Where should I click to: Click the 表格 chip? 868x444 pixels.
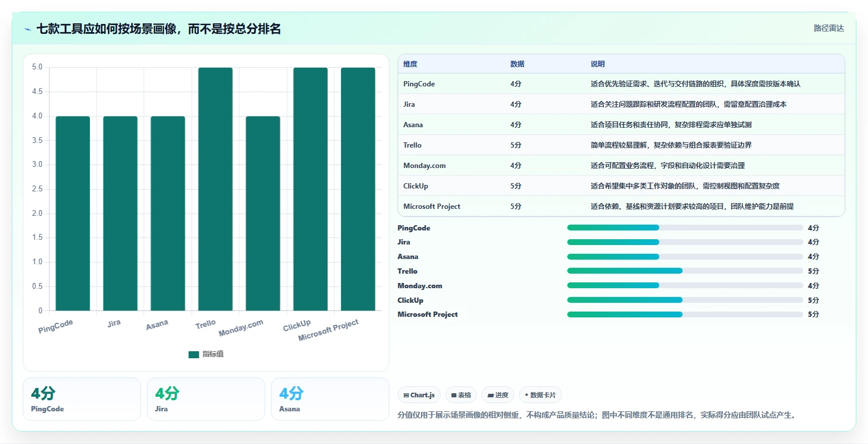tap(461, 395)
